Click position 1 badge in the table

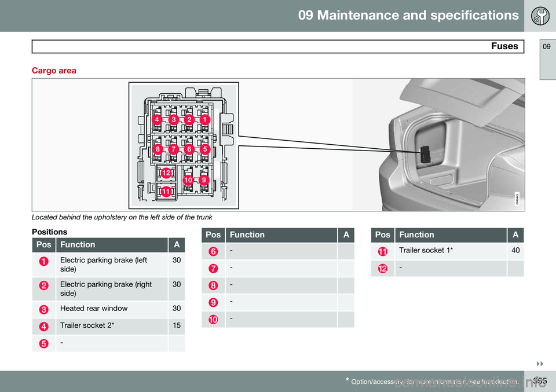point(43,262)
